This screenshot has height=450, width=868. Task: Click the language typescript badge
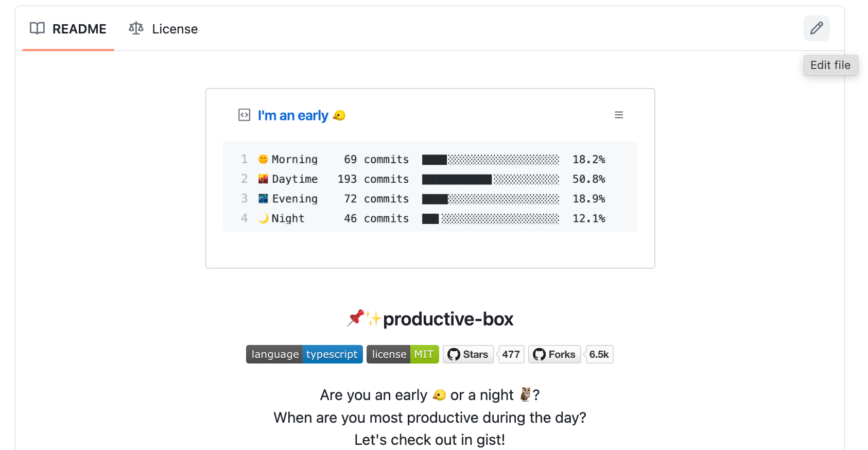coord(304,354)
